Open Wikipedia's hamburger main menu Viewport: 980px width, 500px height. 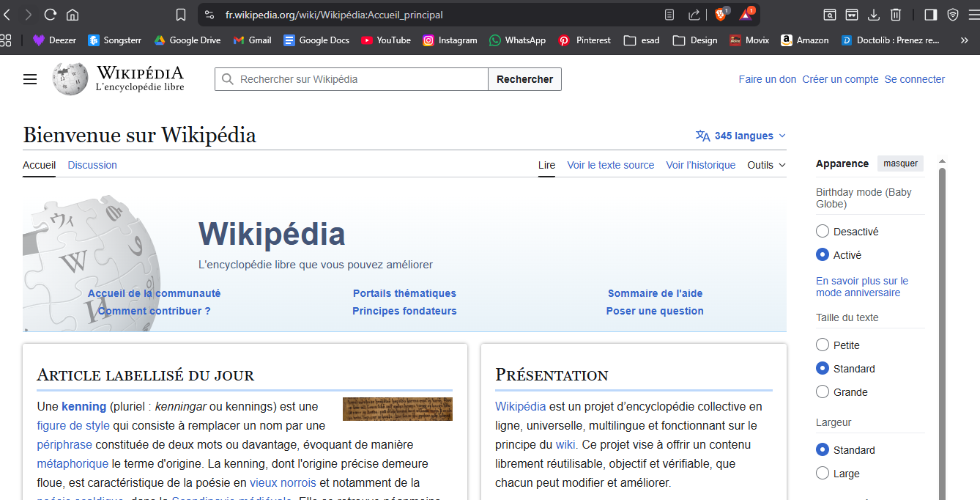click(x=30, y=79)
